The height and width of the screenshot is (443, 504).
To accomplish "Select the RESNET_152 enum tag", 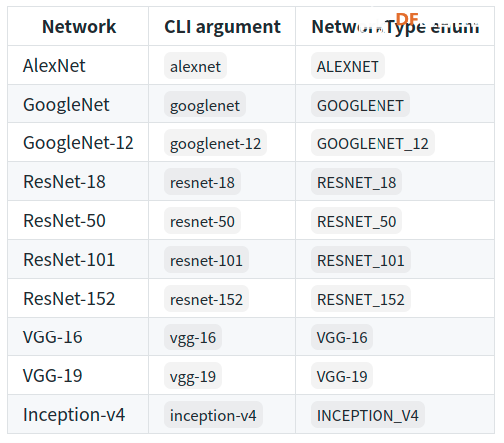I will tap(361, 299).
